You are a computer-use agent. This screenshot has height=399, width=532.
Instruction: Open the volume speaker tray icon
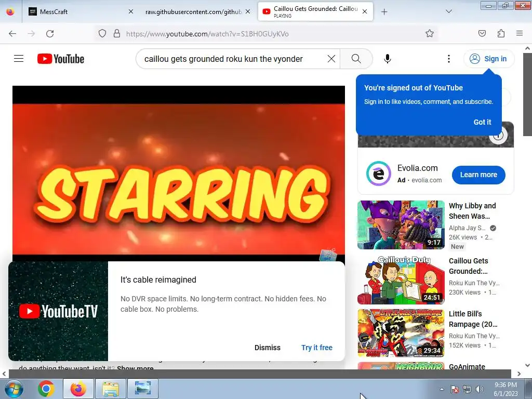[x=480, y=389]
